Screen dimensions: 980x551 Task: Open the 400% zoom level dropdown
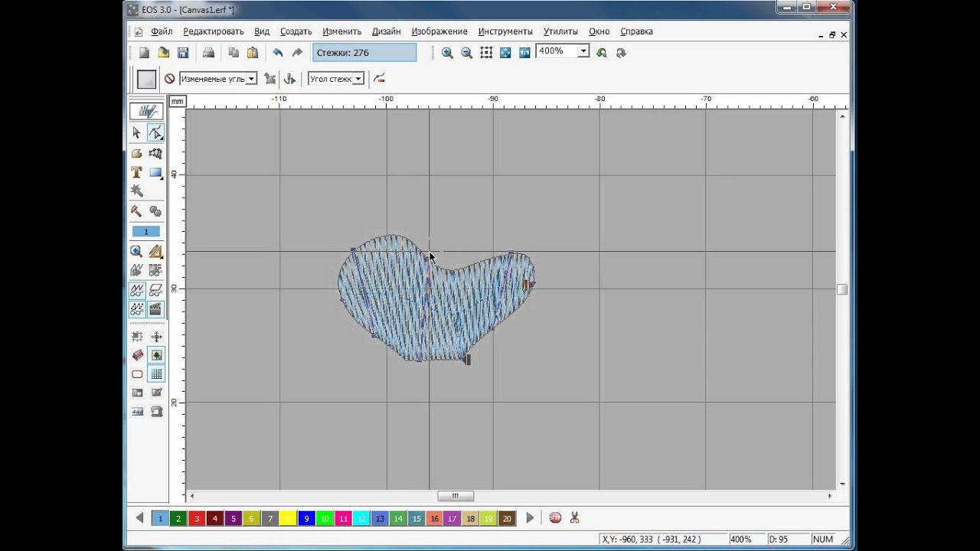point(583,51)
